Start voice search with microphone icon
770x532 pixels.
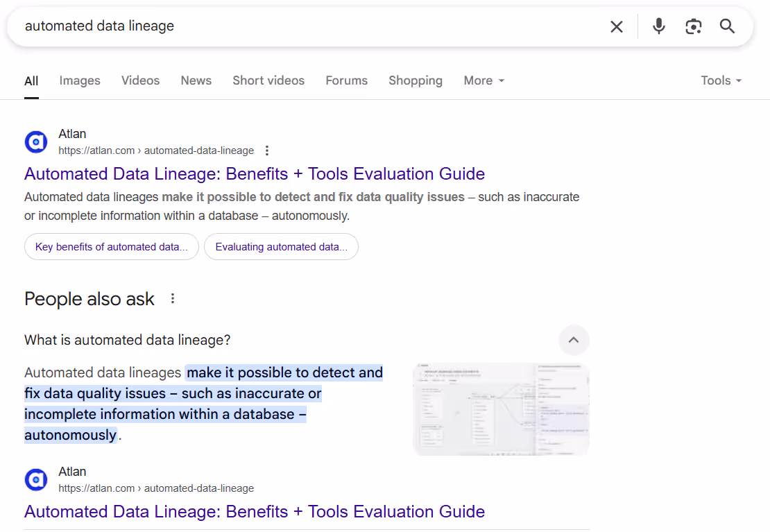[658, 26]
